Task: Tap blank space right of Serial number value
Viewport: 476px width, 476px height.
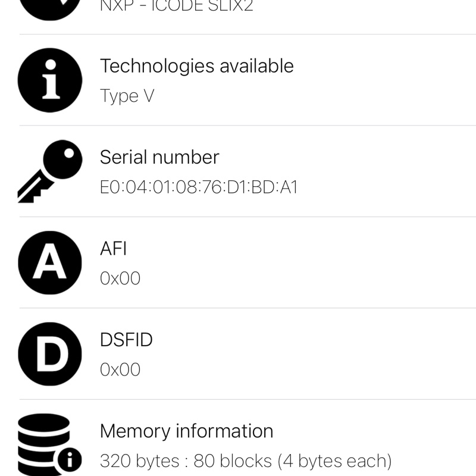Action: 387,187
